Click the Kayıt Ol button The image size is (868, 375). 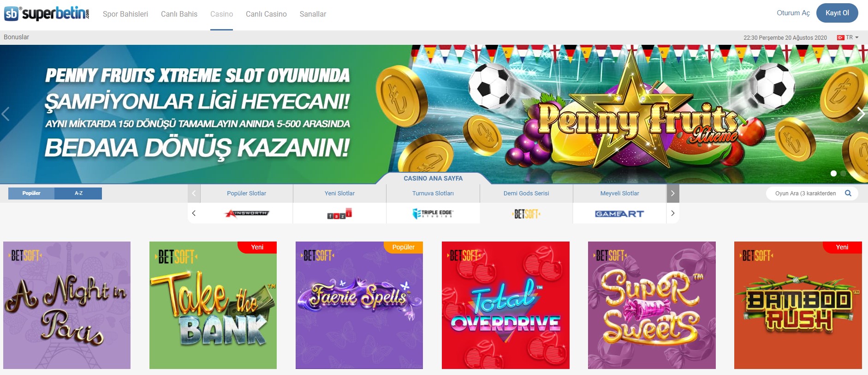pyautogui.click(x=837, y=13)
